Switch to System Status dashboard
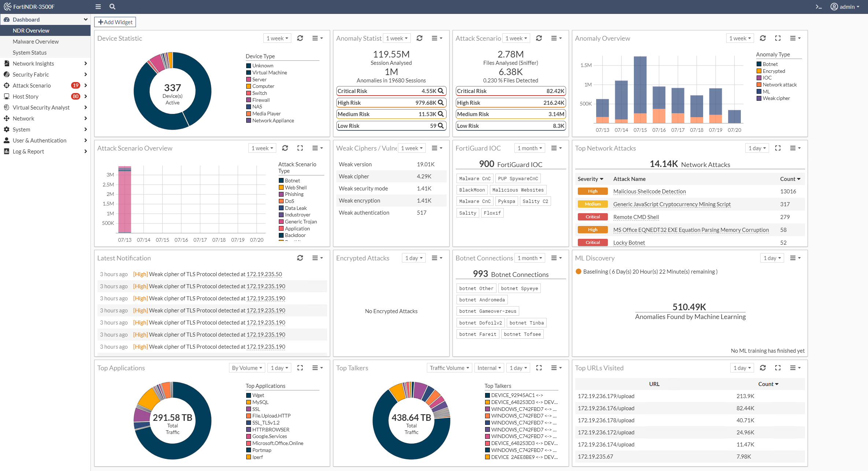The height and width of the screenshot is (471, 868). pyautogui.click(x=30, y=52)
